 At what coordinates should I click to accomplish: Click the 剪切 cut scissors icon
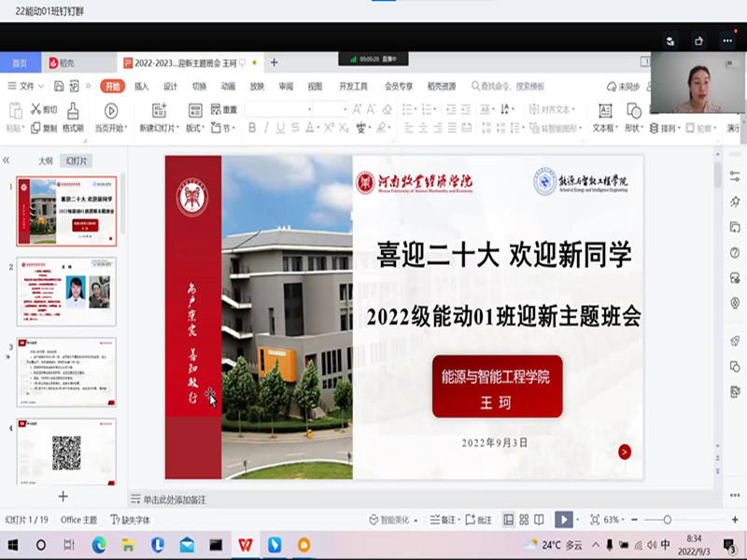37,109
